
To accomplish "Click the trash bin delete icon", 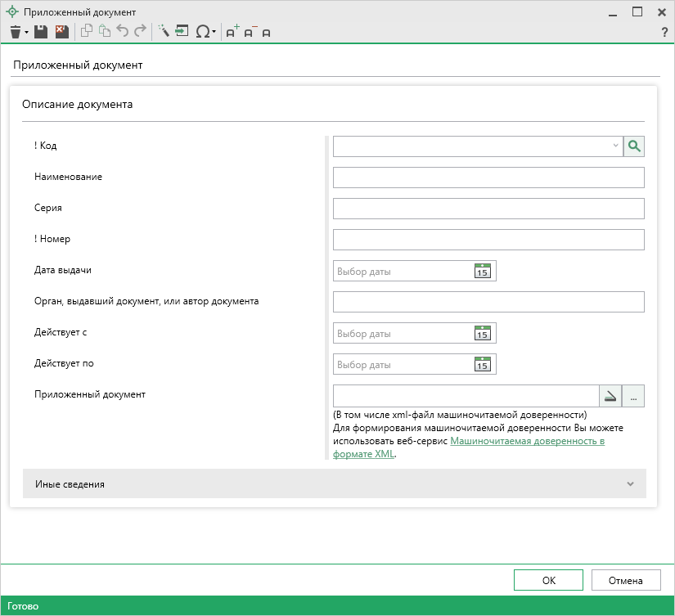I will (15, 32).
